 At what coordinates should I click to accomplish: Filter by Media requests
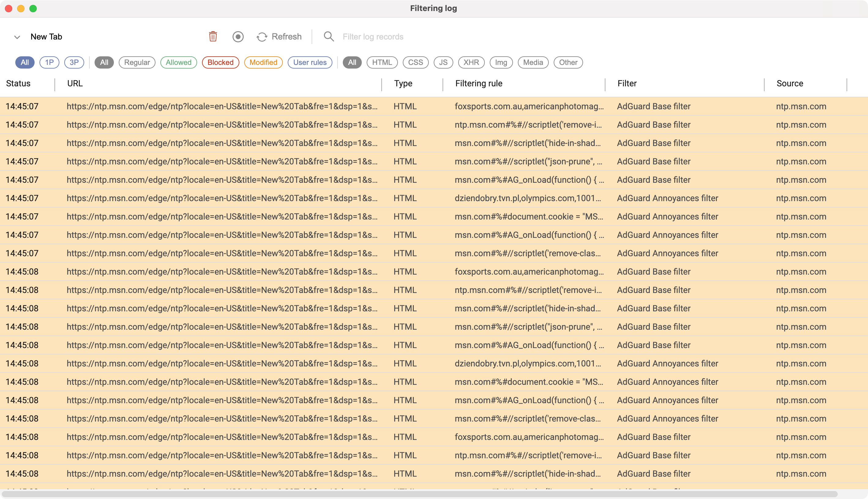[533, 62]
